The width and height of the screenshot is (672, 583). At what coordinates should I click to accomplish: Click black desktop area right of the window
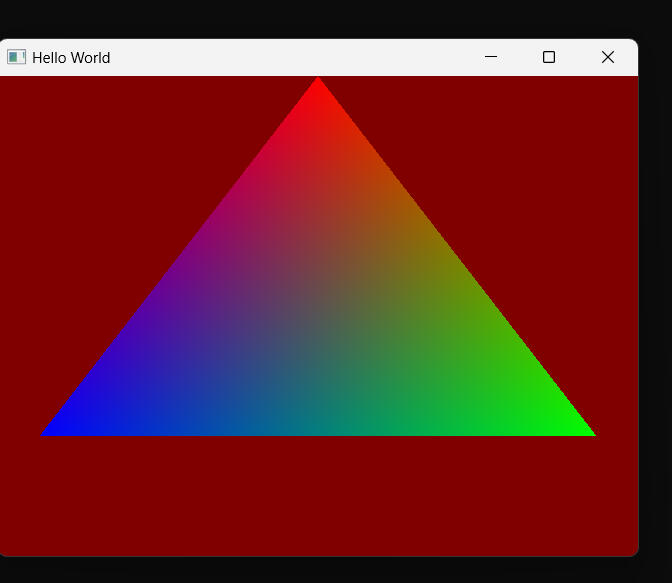(655, 300)
